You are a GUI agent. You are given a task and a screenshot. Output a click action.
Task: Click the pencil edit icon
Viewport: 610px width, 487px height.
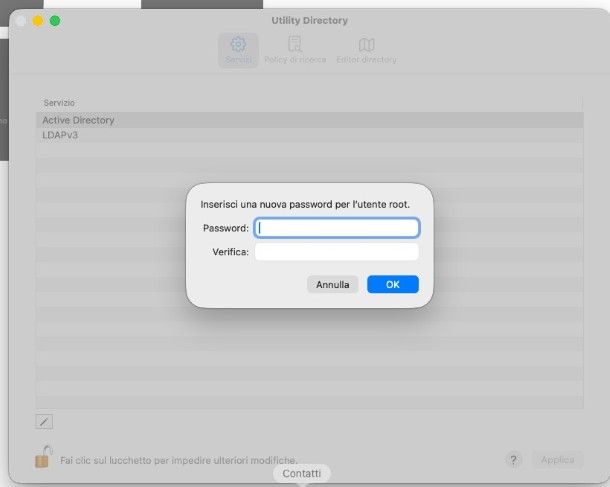pyautogui.click(x=44, y=421)
